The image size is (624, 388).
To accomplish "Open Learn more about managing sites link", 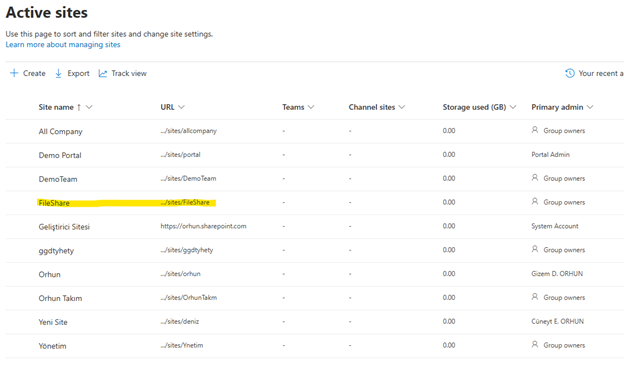I will click(63, 45).
